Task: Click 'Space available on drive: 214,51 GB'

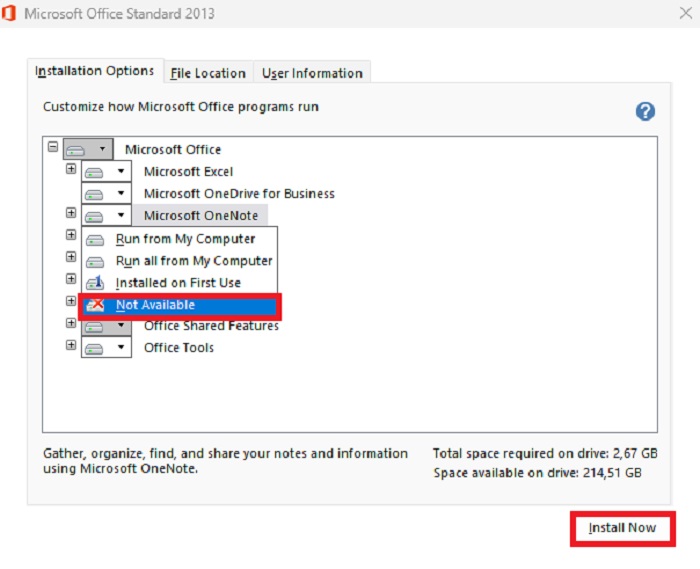Action: (538, 473)
